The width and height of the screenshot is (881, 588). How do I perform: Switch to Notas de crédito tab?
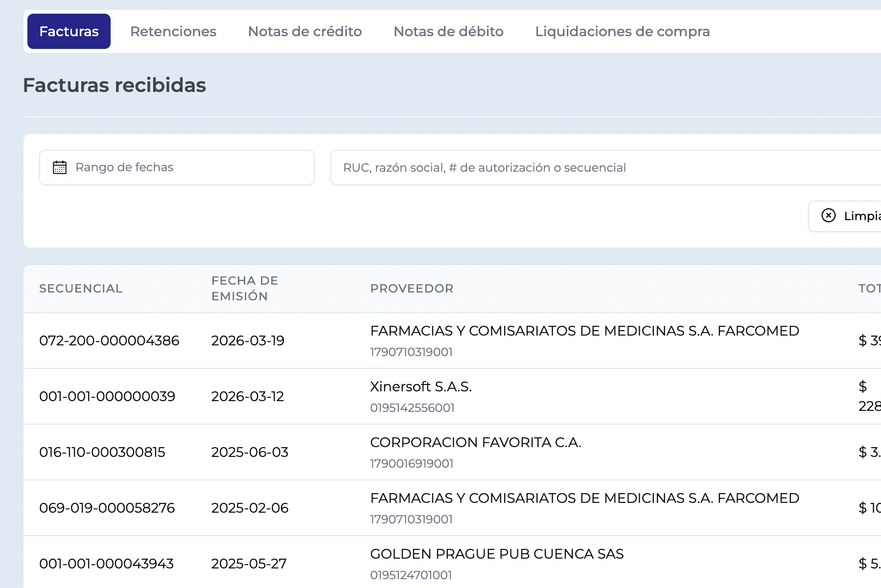(x=305, y=31)
